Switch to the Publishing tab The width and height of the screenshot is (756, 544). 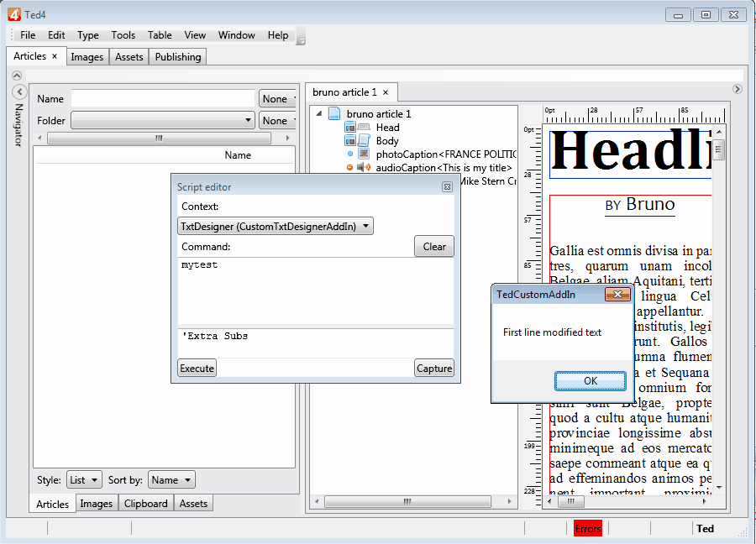[178, 57]
